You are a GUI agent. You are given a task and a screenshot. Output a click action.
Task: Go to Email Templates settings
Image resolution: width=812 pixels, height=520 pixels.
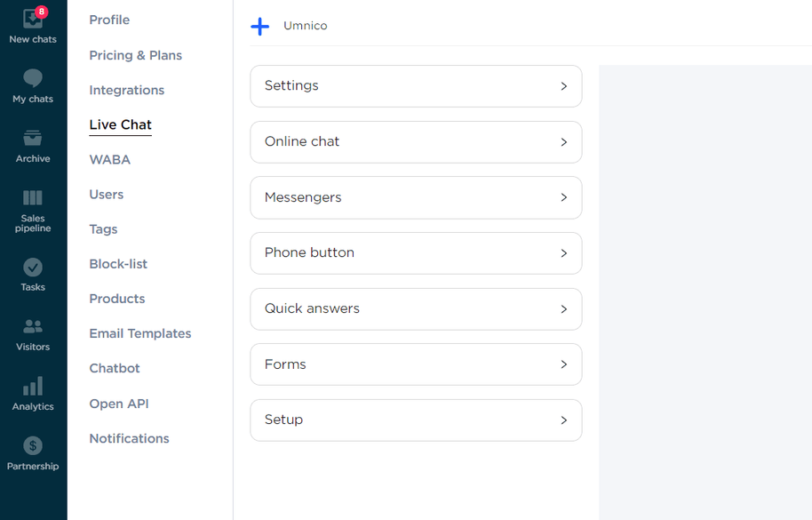tap(139, 333)
